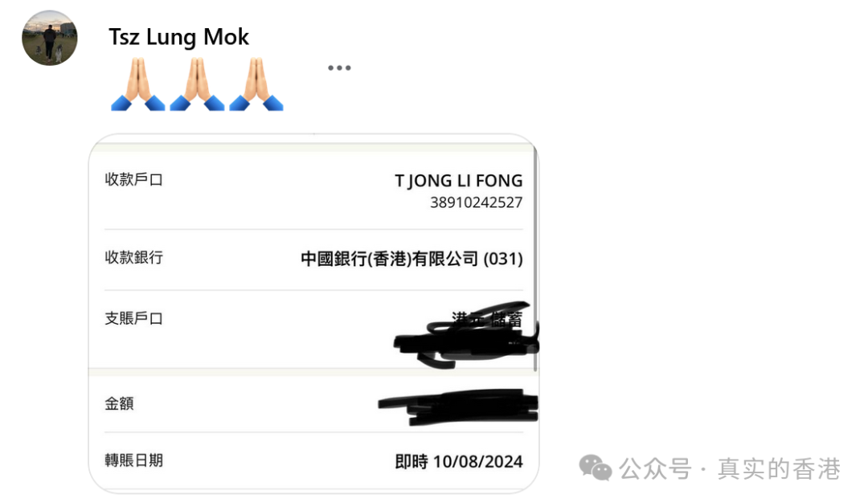Open the attached transfer receipt image
The image size is (868, 503).
[x=314, y=313]
